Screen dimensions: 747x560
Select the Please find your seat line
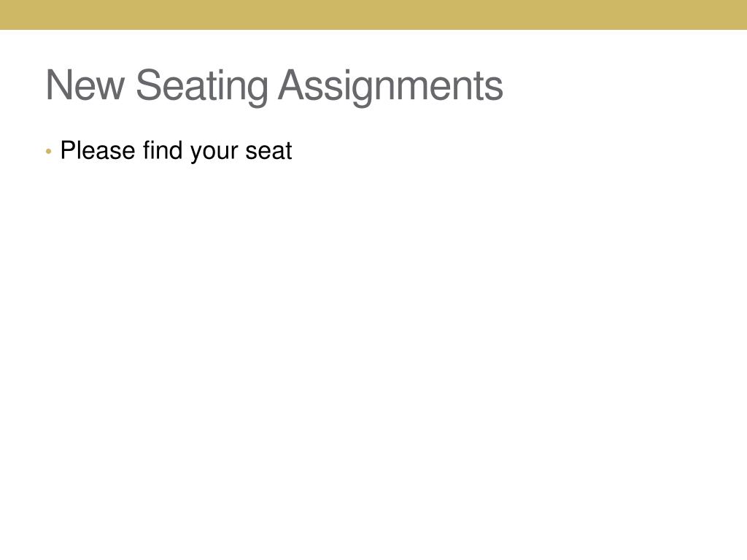(x=176, y=152)
